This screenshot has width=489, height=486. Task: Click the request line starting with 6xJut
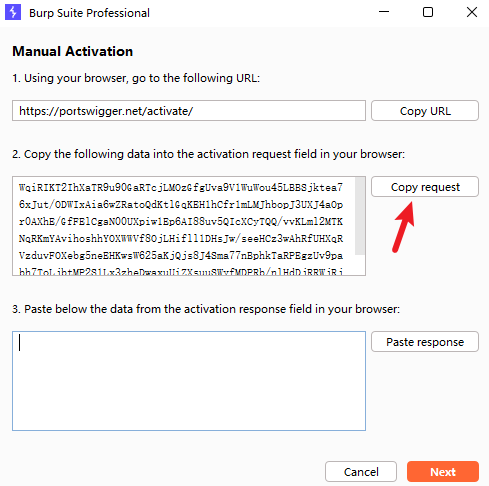[181, 204]
